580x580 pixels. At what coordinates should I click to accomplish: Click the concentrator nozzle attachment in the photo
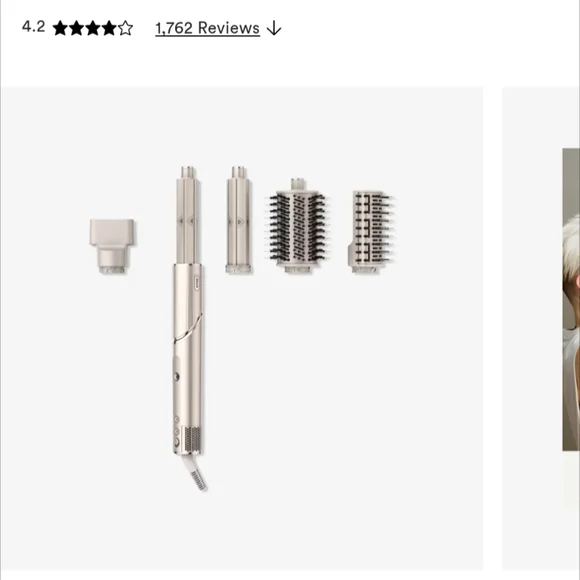112,246
